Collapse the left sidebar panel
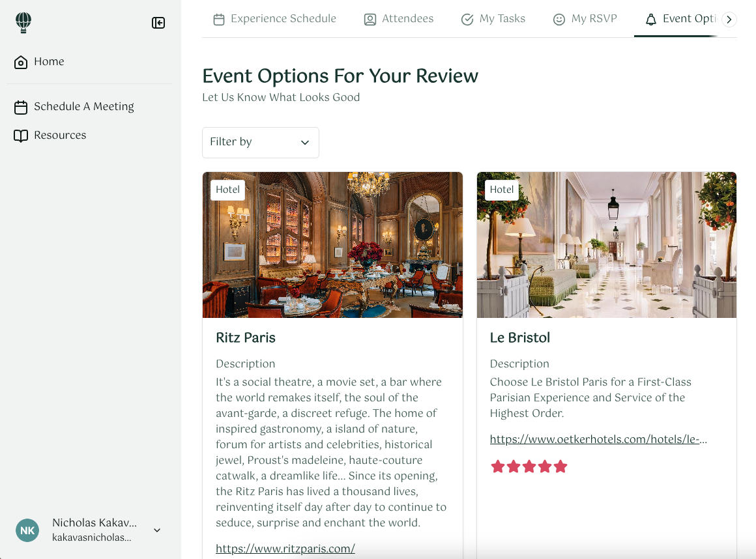 (x=158, y=22)
